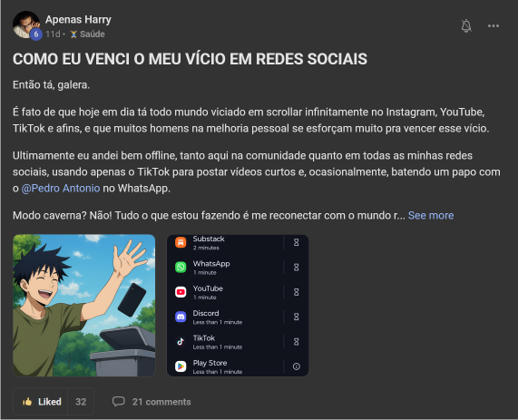This screenshot has height=420, width=518.
Task: Open the three-dots post options menu
Action: [494, 25]
